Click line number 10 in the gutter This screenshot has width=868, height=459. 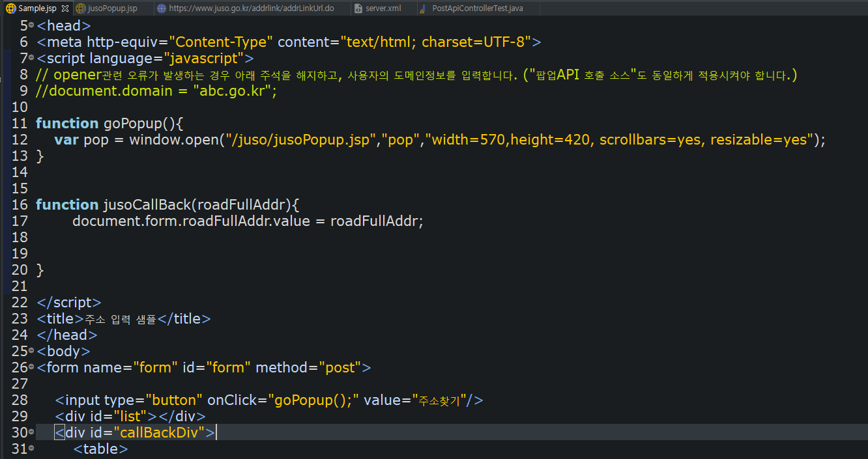(x=20, y=107)
